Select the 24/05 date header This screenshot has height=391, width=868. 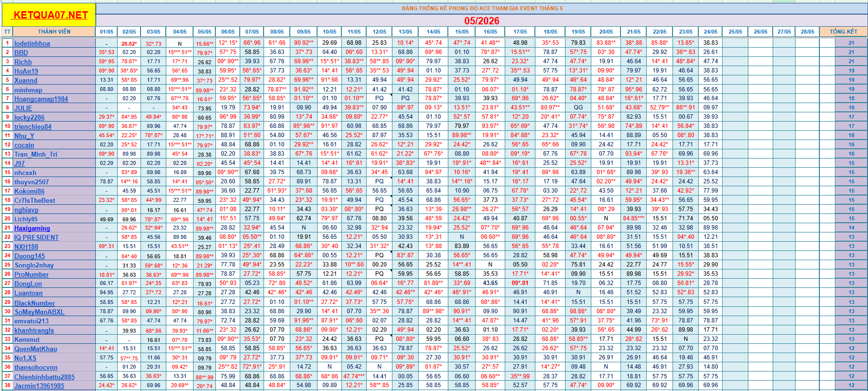point(710,32)
